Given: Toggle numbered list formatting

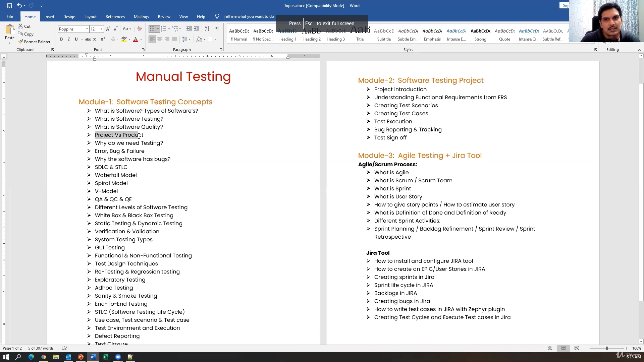Looking at the screenshot, I should pyautogui.click(x=164, y=29).
